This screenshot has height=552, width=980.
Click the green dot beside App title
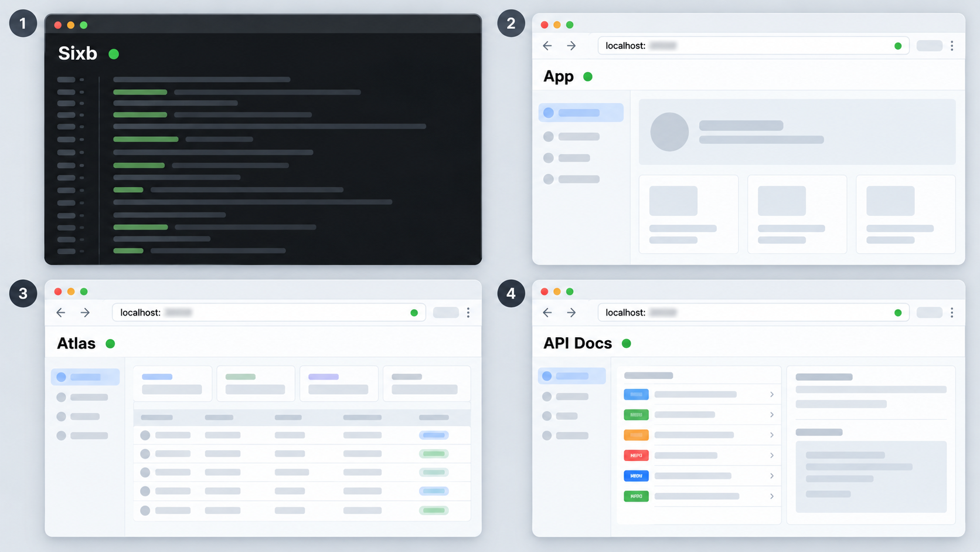(x=588, y=77)
